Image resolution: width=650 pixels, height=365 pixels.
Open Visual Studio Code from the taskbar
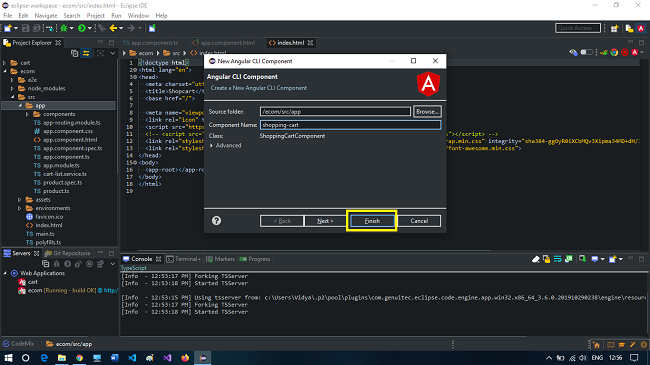[x=132, y=358]
